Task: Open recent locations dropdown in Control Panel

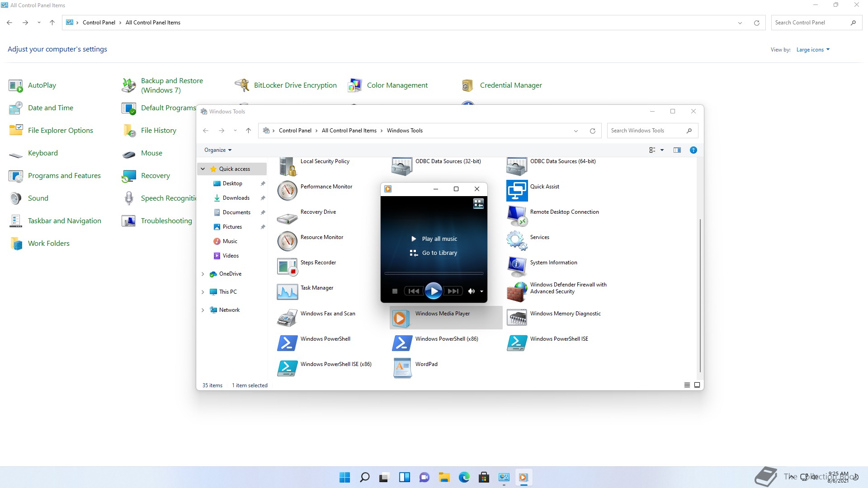Action: 39,23
